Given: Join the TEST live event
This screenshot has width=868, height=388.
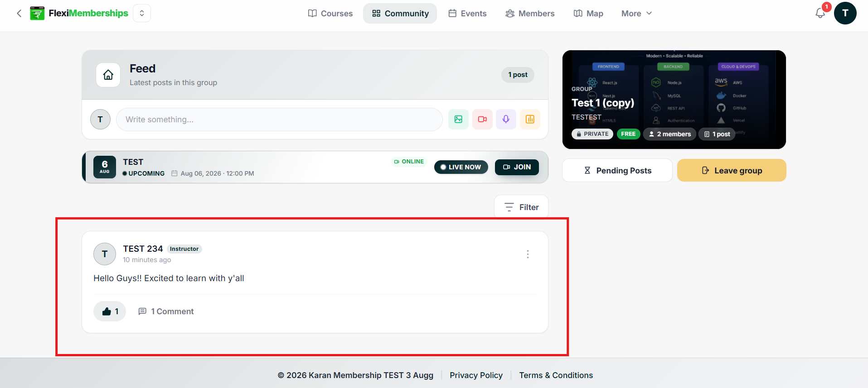Looking at the screenshot, I should click(x=517, y=167).
